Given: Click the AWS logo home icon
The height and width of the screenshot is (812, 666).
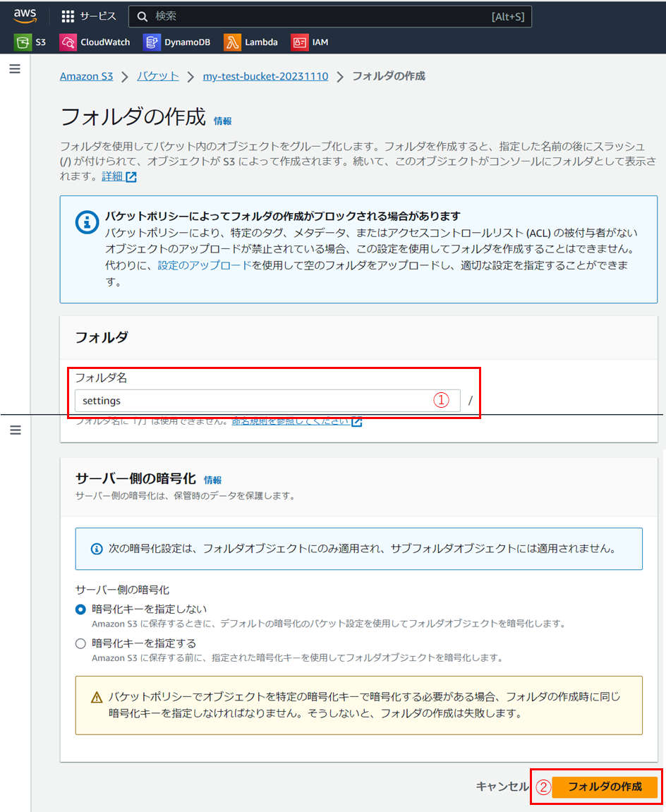Looking at the screenshot, I should (25, 16).
